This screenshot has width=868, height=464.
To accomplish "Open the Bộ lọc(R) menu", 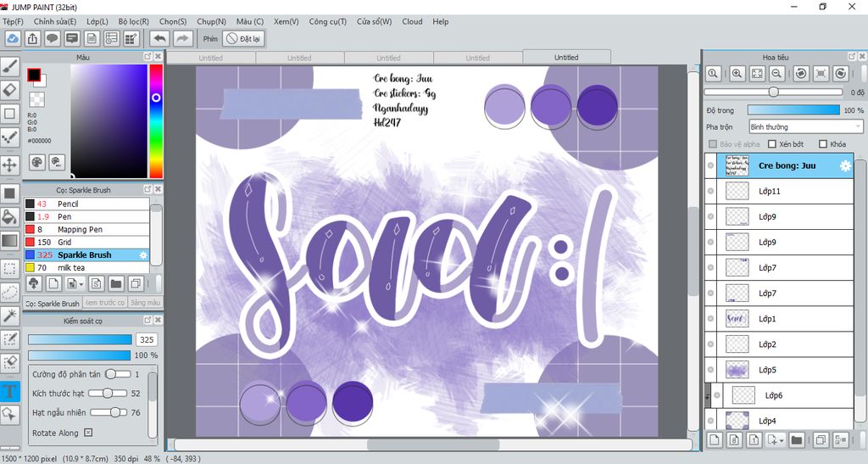I will click(x=133, y=21).
